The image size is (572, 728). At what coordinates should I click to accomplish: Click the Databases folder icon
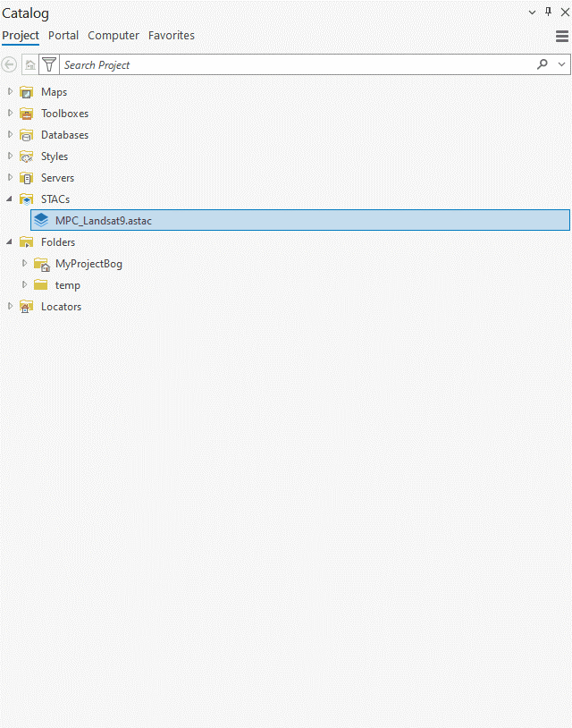click(27, 135)
